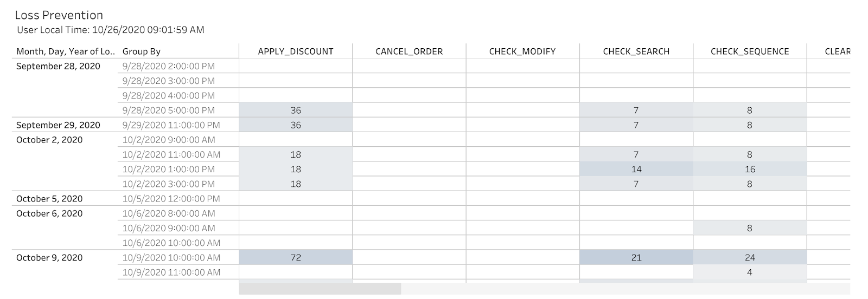Select the October 5, 2020 date label
The height and width of the screenshot is (299, 868).
pyautogui.click(x=49, y=199)
